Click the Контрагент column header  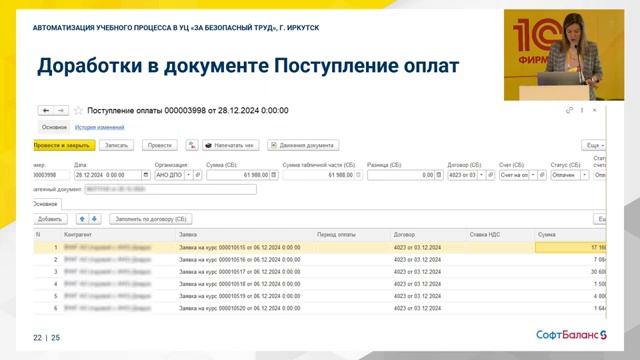pyautogui.click(x=118, y=235)
